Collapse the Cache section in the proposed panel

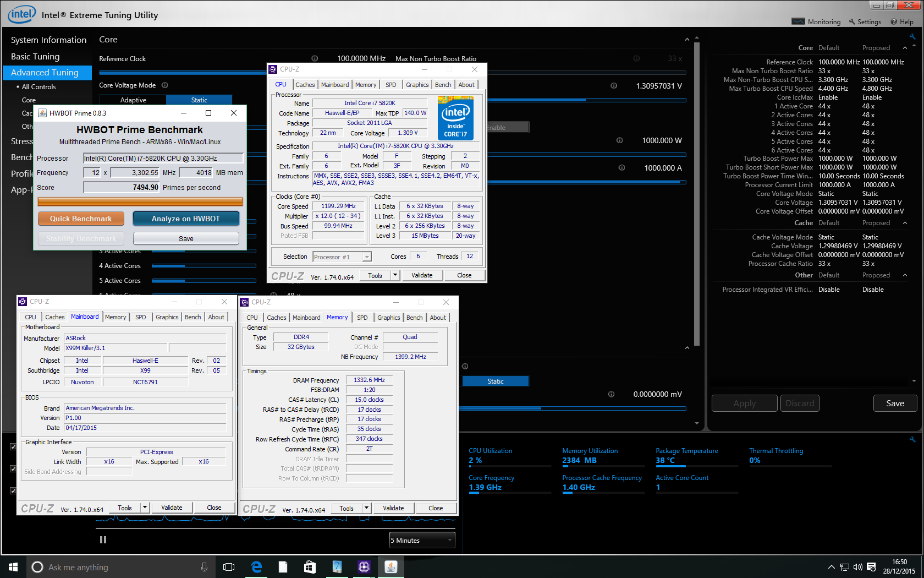point(905,223)
